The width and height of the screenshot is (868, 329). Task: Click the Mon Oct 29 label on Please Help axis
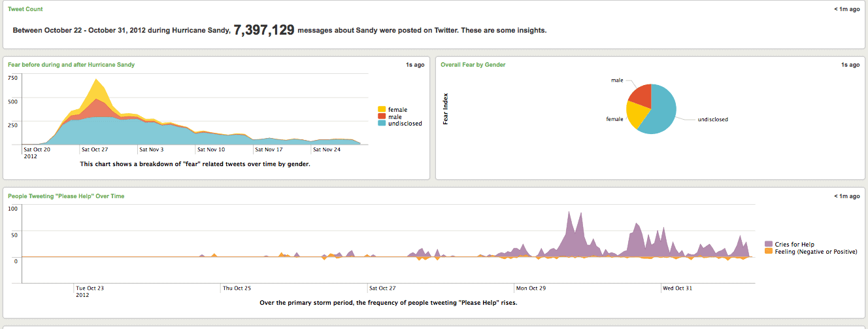point(530,288)
